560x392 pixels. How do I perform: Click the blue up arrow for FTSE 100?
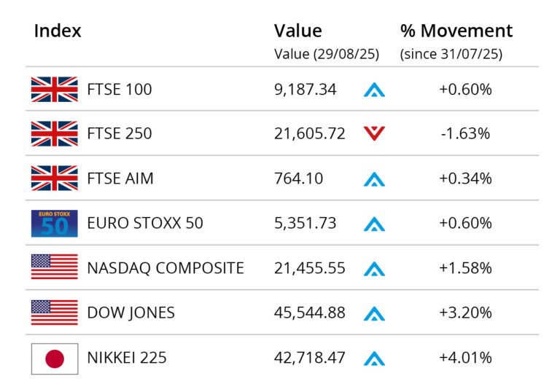[x=374, y=90]
